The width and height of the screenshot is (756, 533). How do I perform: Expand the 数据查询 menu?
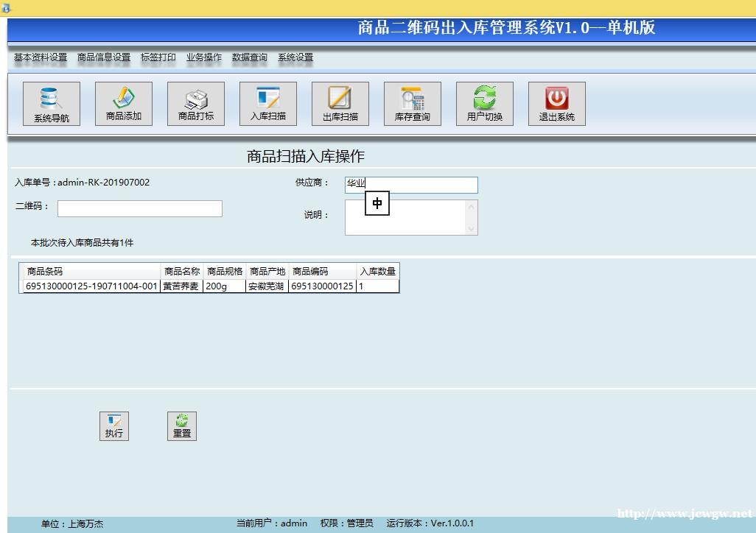pos(250,57)
